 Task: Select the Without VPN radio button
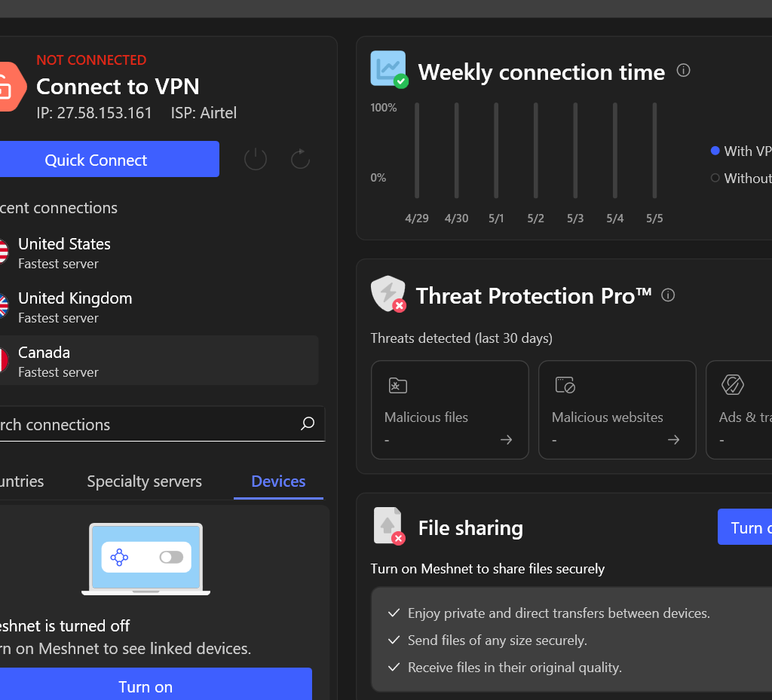point(714,178)
